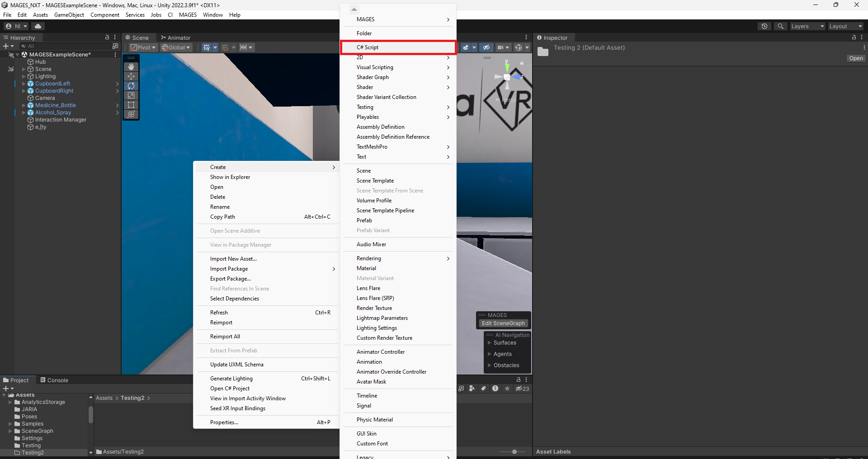Open the Shader Graph submenu

398,77
